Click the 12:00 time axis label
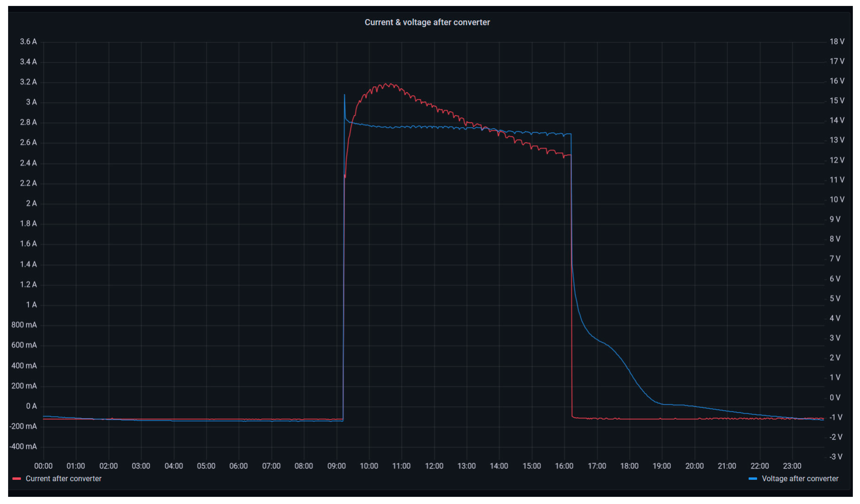 [434, 466]
